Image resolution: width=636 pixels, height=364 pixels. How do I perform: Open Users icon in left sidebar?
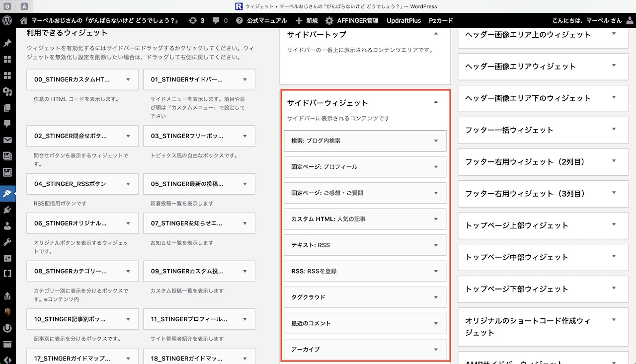tap(7, 226)
